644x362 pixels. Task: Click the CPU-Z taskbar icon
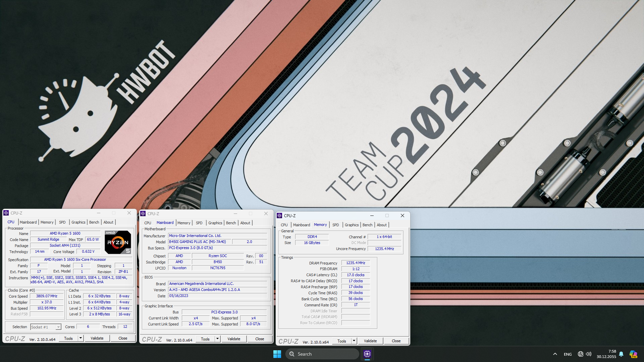(367, 354)
